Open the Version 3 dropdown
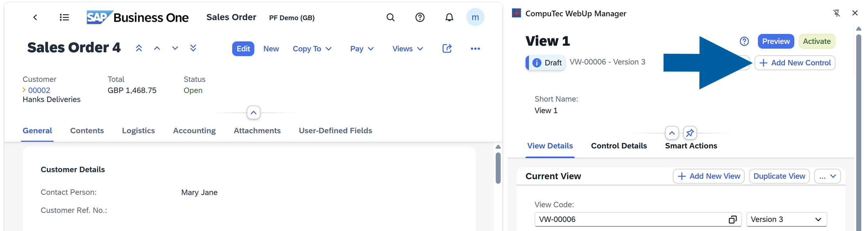Screen dimensions: 868x231 point(787,220)
